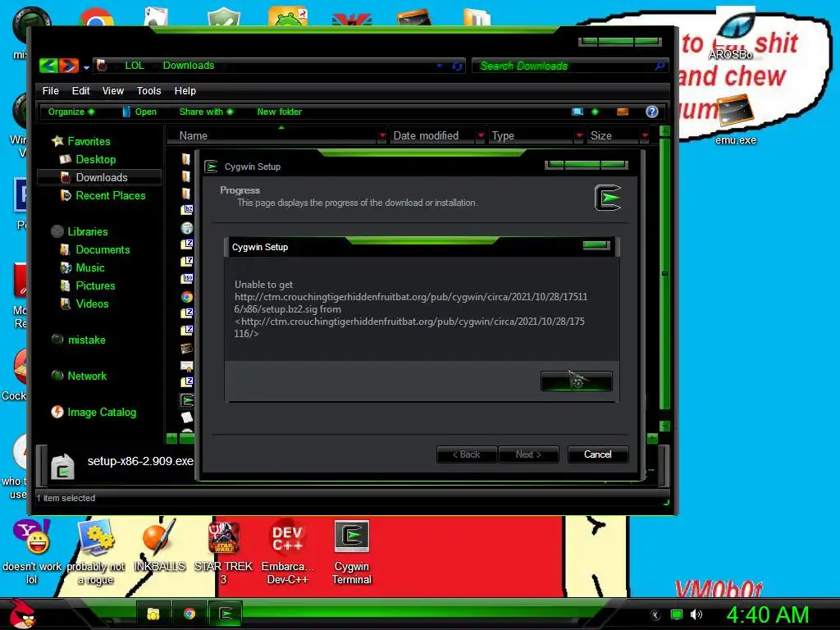Screen dimensions: 840x630
Task: Open emu.exe on the desktop
Action: pyautogui.click(x=735, y=119)
